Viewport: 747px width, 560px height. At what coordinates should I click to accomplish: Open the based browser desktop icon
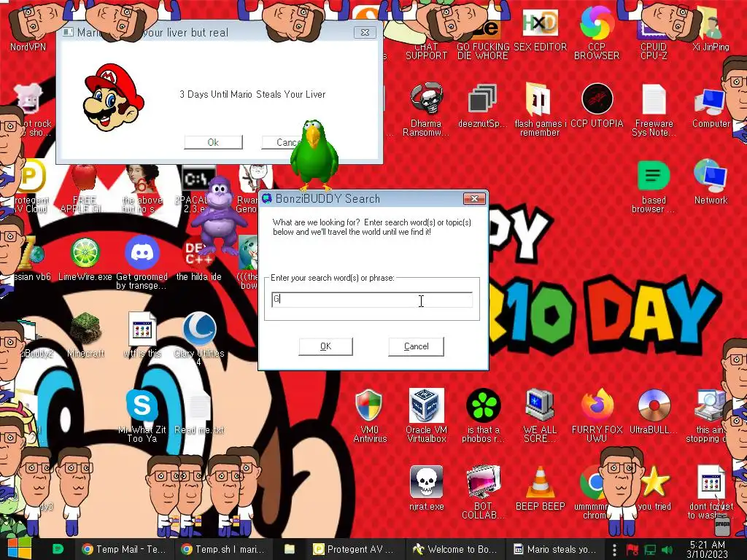click(x=654, y=187)
